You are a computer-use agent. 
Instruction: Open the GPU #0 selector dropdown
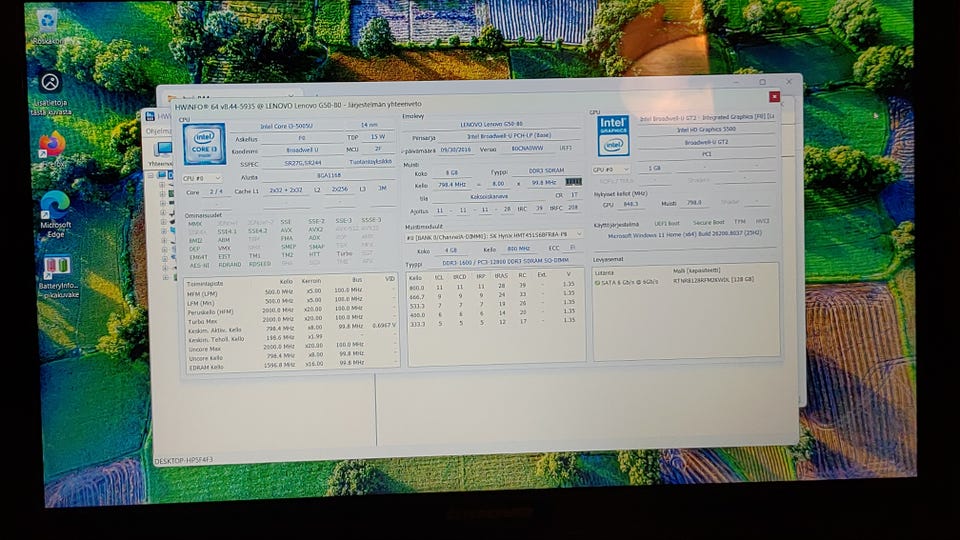[x=611, y=169]
